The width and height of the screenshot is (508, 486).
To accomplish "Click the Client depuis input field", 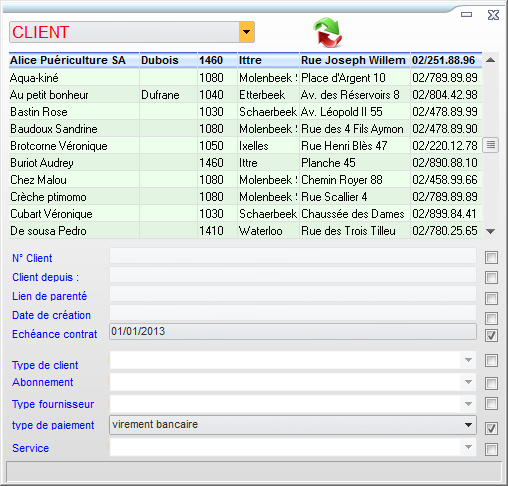I will (293, 275).
